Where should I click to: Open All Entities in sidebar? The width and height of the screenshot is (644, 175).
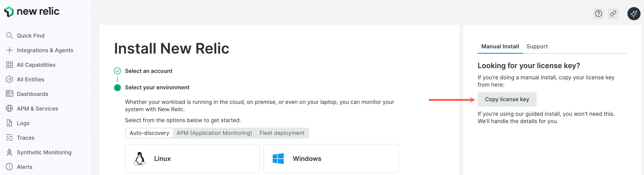pyautogui.click(x=30, y=79)
